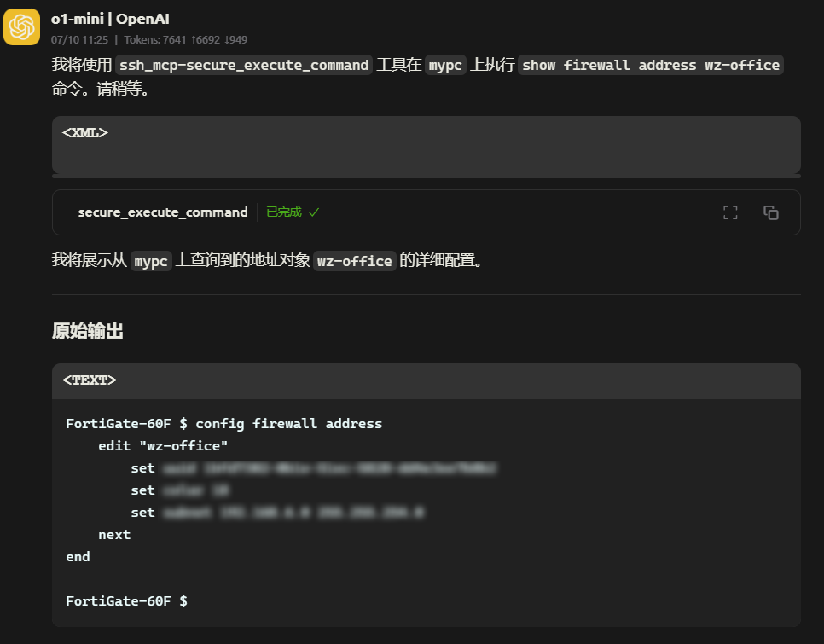
Task: Click the o1-mini | OpenAI model name
Action: 110,19
